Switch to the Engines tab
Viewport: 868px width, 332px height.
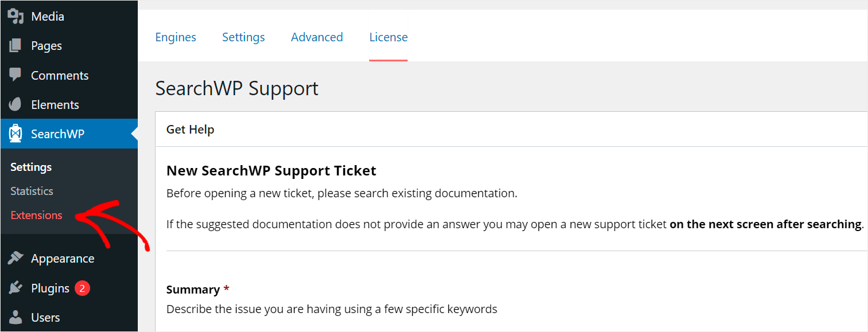(176, 37)
